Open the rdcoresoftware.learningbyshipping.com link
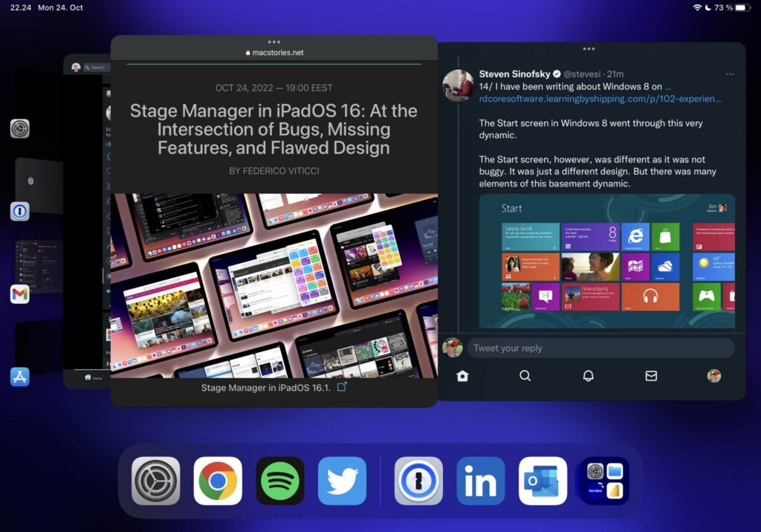Viewport: 761px width, 532px height. pos(600,99)
